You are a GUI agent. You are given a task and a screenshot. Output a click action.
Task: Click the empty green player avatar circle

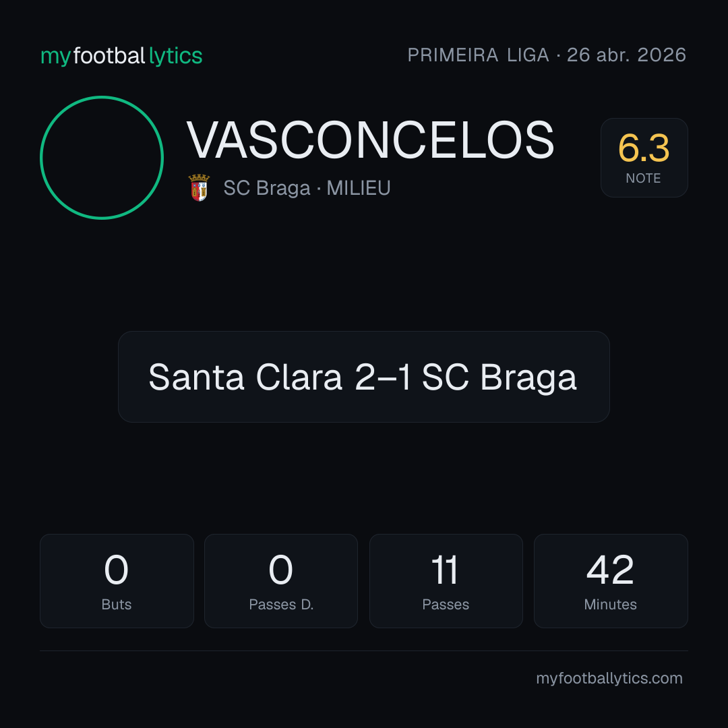click(102, 157)
